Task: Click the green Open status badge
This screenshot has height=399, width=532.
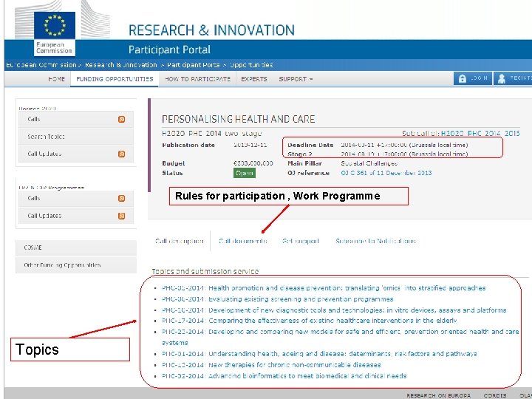Action: coord(245,173)
